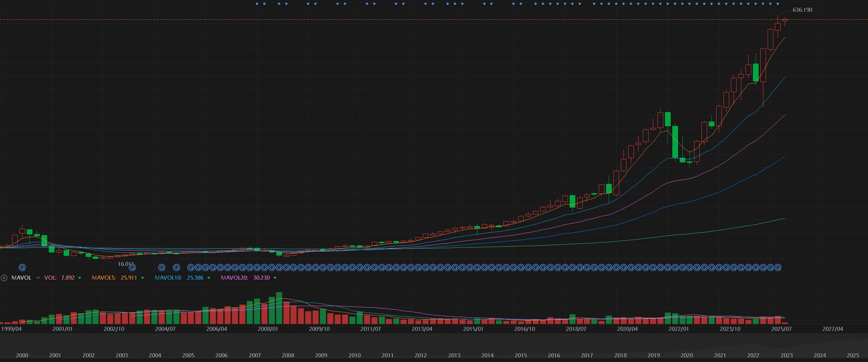Expand the arrow beside MAVOL5 25.911
This screenshot has height=362, width=868.
(x=142, y=278)
